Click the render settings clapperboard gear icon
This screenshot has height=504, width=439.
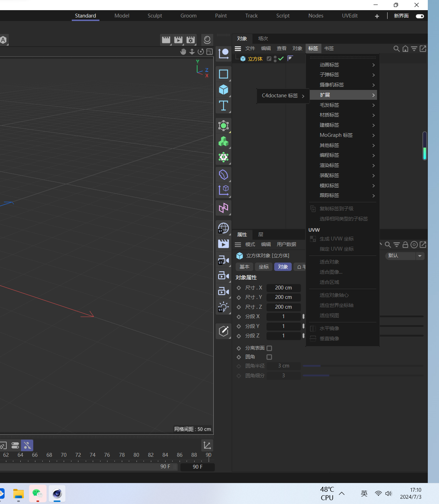click(190, 40)
